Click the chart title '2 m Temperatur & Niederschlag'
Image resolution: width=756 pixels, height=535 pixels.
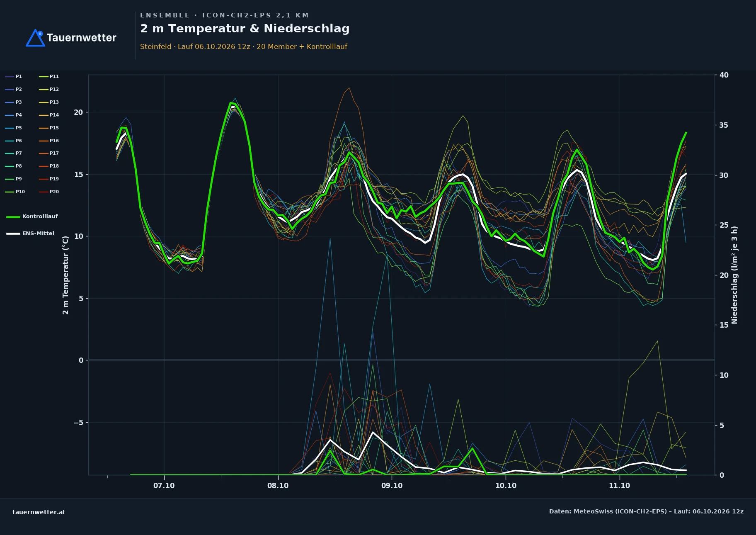[x=245, y=29]
